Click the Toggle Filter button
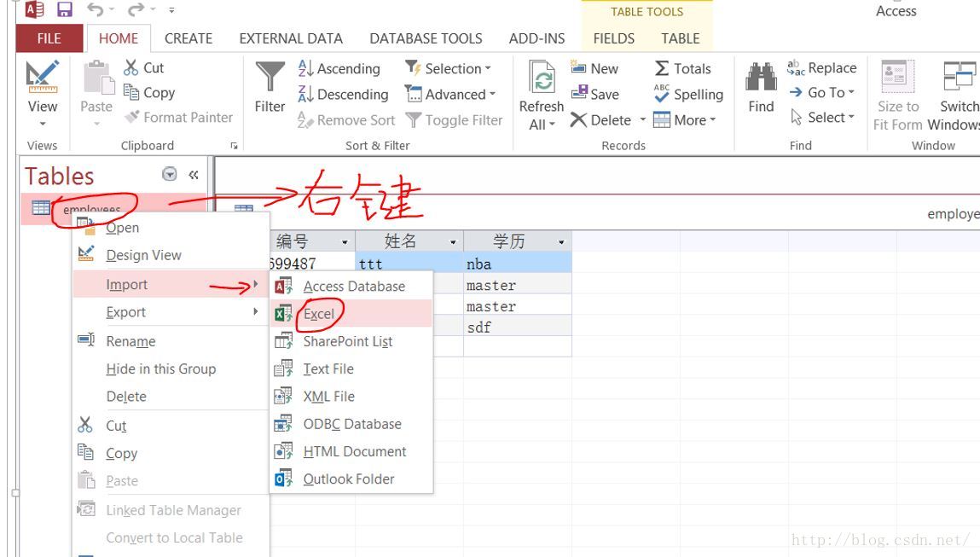 coord(454,120)
